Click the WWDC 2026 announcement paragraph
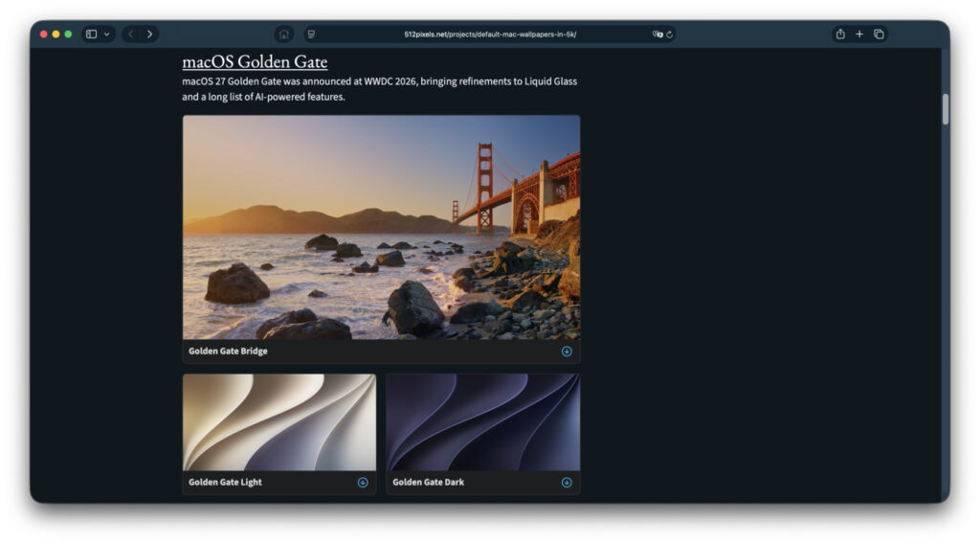This screenshot has height=543, width=980. [x=379, y=89]
